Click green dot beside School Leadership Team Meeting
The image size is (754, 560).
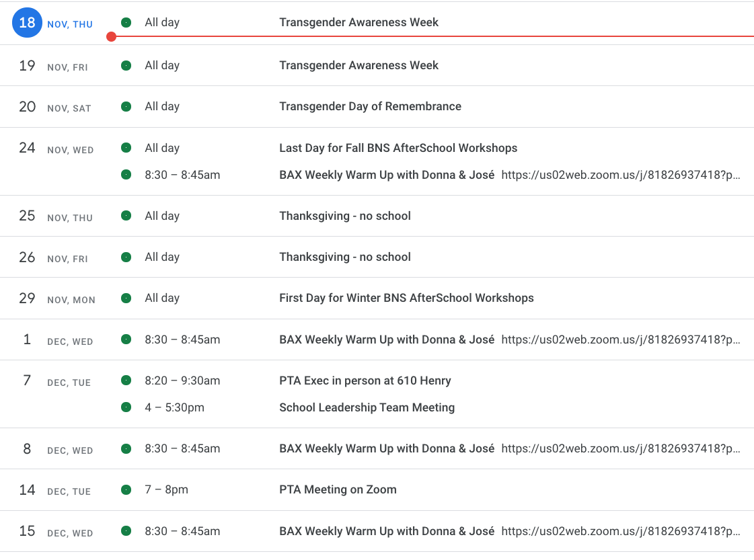[x=126, y=407]
